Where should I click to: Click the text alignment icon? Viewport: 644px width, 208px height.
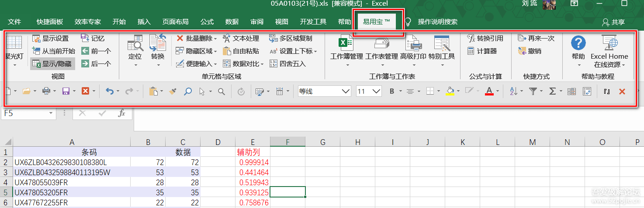point(410,91)
